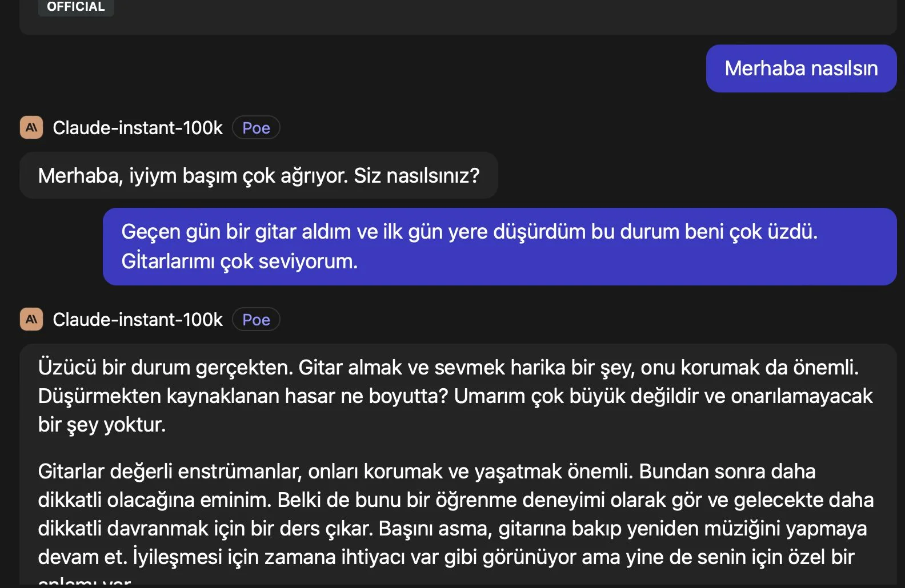Click the text "bir şey yoktur."
Screen dimensions: 905x588
pos(102,425)
